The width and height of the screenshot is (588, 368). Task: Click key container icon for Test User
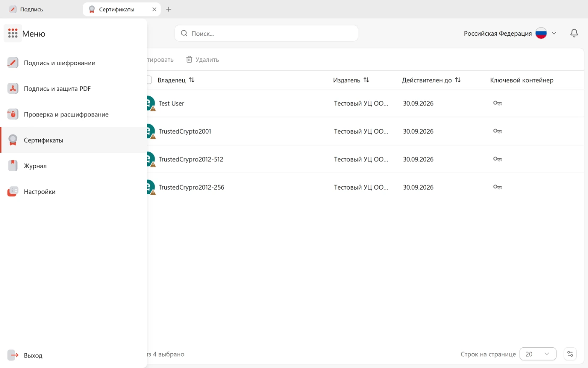pos(498,103)
